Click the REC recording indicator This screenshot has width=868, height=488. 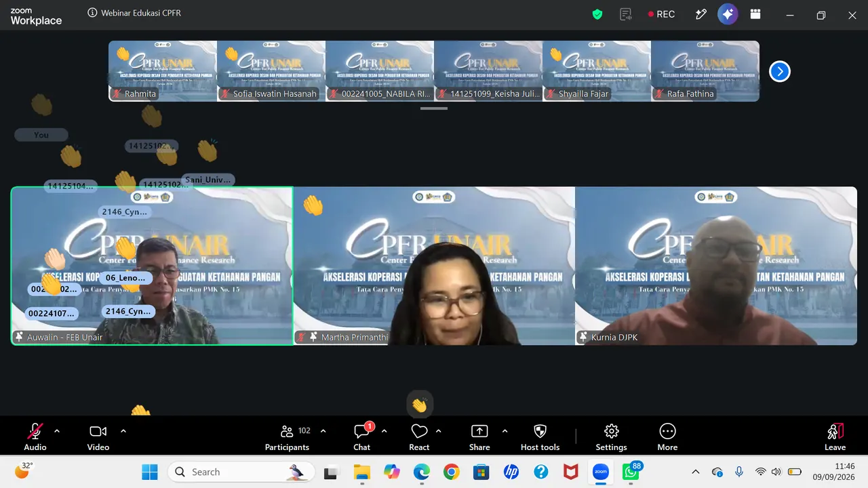[661, 14]
